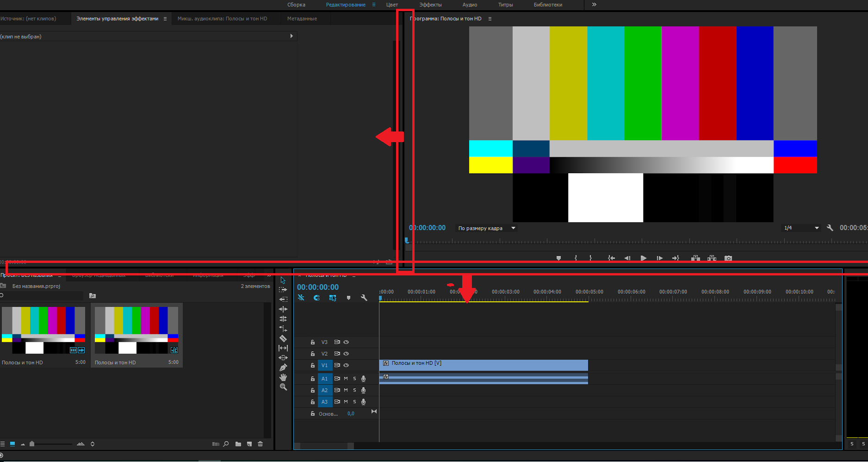This screenshot has height=462, width=868.
Task: Delete item with project panel trash icon
Action: pyautogui.click(x=260, y=444)
